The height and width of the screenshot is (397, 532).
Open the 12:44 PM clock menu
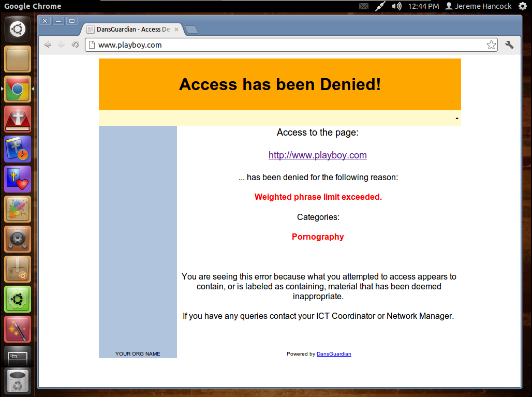[423, 6]
